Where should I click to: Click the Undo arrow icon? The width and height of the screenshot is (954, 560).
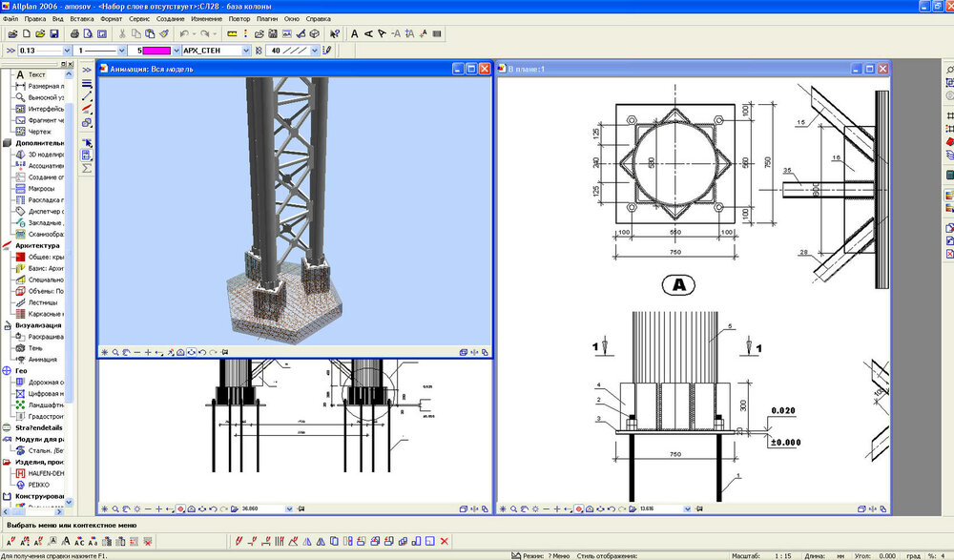click(184, 33)
